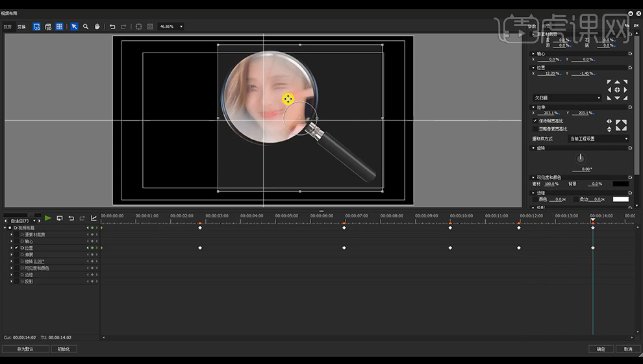Expand the 轴心 timeline row
This screenshot has height=364, width=643.
pos(12,241)
